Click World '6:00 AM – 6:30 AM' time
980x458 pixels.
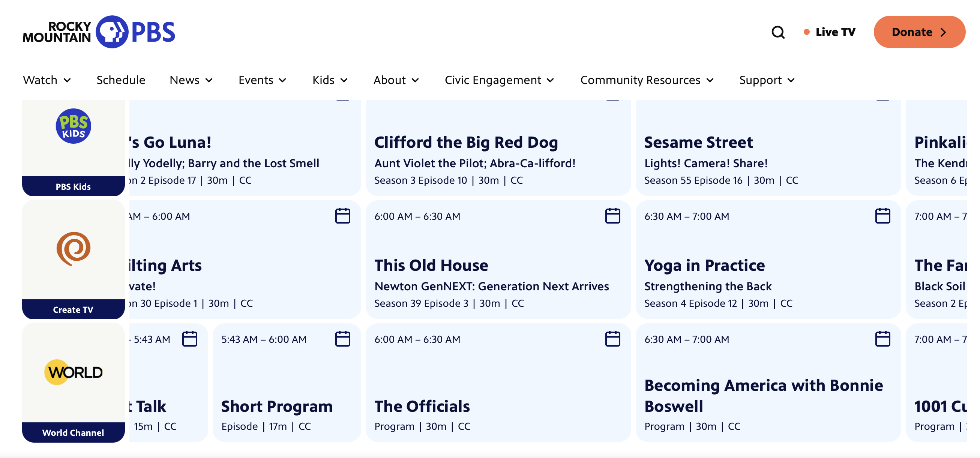tap(417, 339)
